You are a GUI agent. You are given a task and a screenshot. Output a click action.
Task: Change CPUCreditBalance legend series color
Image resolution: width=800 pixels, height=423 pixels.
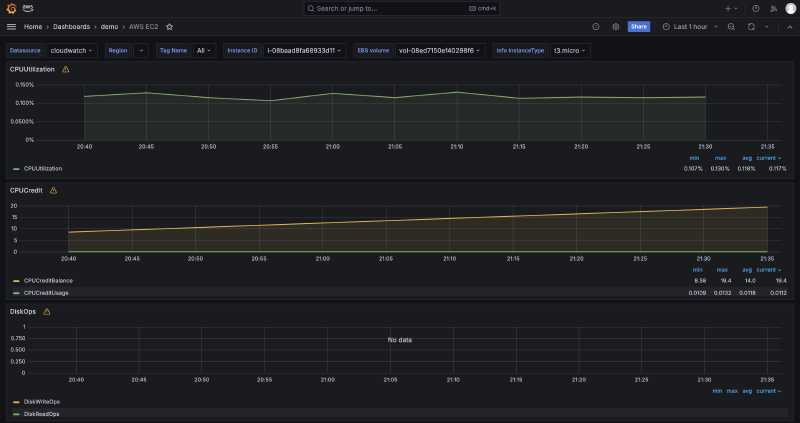tap(16, 281)
